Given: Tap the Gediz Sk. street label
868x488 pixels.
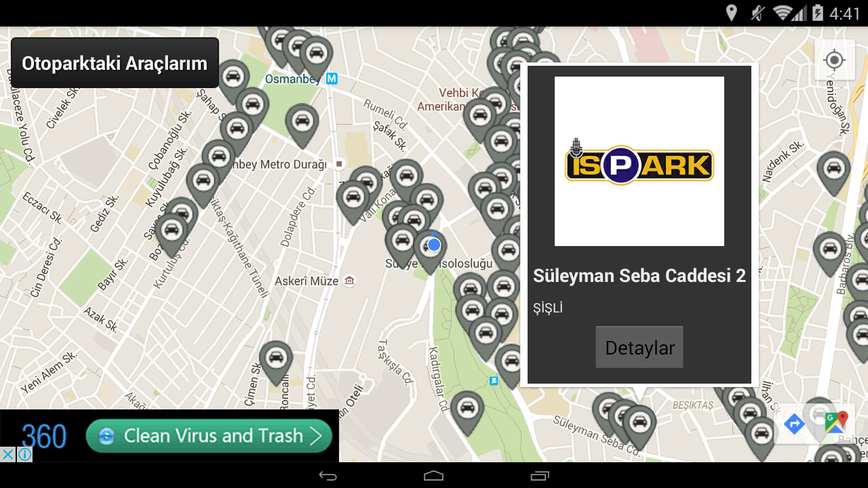Looking at the screenshot, I should (x=104, y=213).
